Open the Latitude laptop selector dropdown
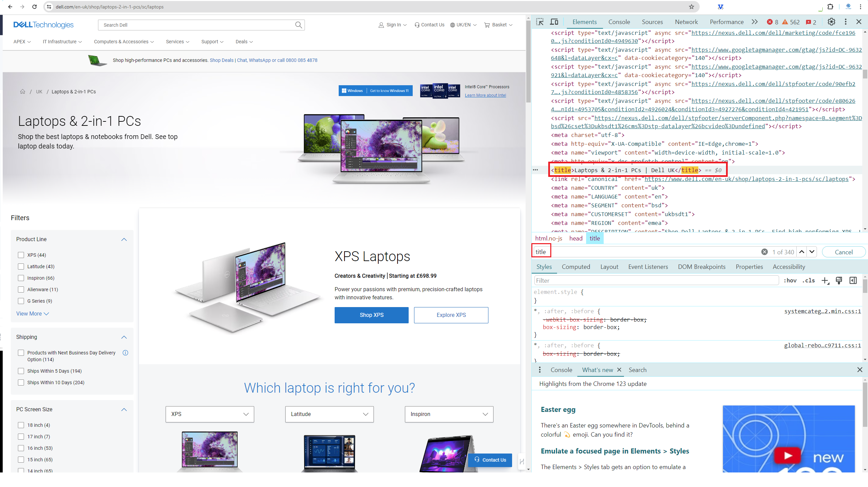This screenshot has width=868, height=487. (329, 414)
